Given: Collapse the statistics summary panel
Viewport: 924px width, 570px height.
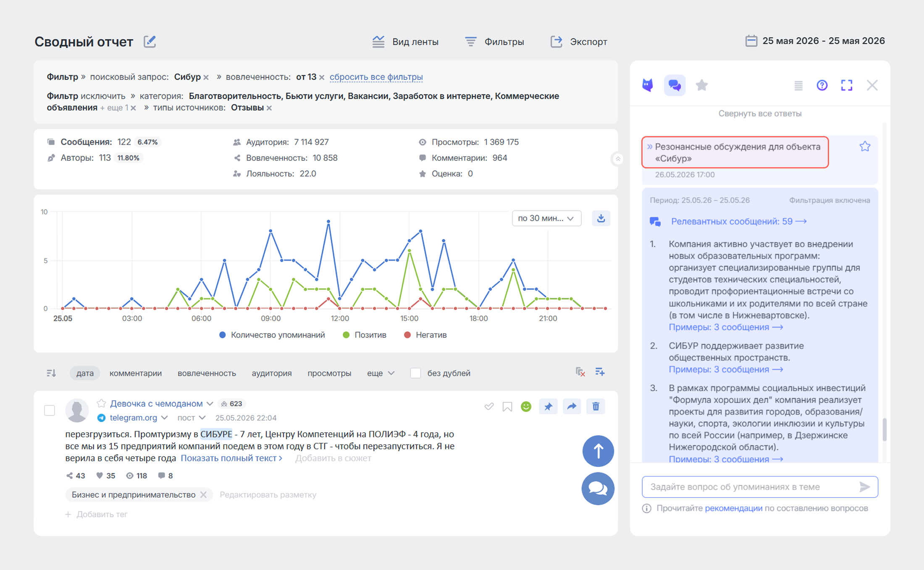Looking at the screenshot, I should pyautogui.click(x=618, y=159).
